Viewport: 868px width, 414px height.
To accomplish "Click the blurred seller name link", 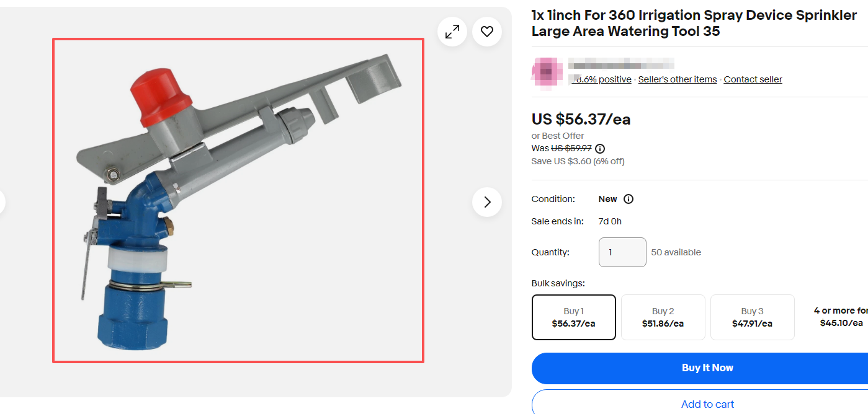I will (x=620, y=64).
